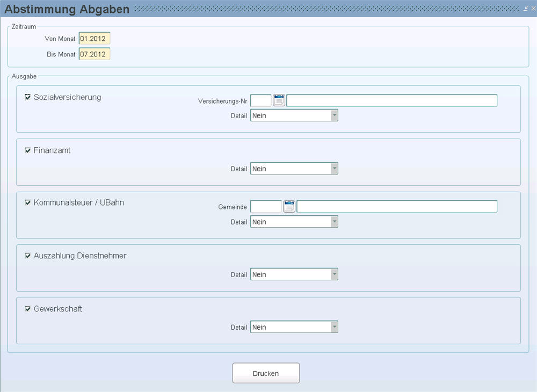
Task: Disable Kommunalsteuer / UBahn checkbox
Action: (x=28, y=202)
